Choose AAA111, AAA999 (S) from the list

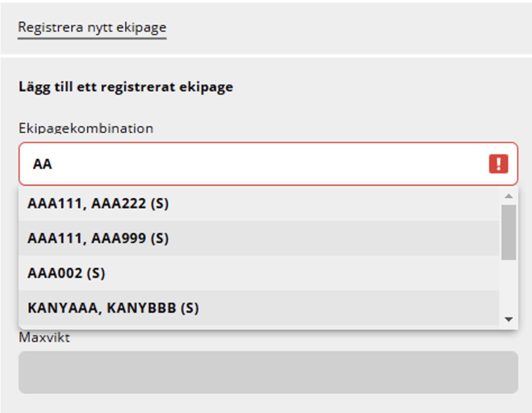tap(259, 238)
